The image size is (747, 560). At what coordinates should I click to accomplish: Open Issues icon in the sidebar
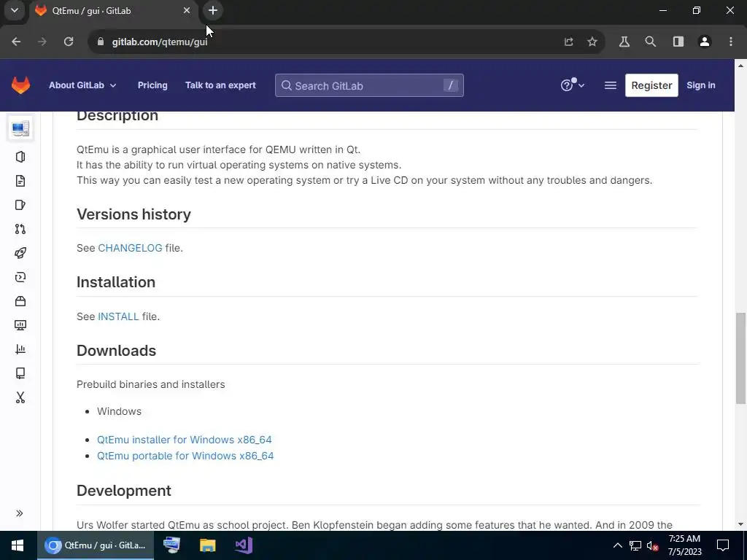(x=20, y=205)
